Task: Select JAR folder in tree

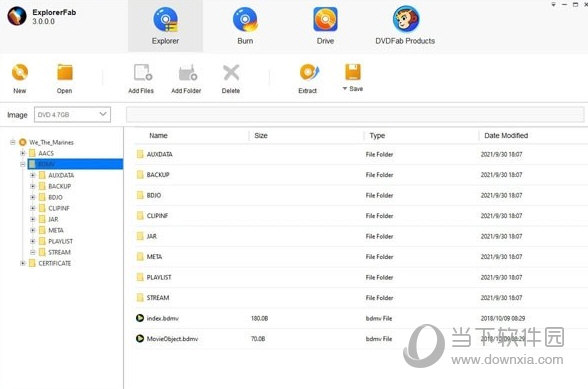Action: point(53,219)
